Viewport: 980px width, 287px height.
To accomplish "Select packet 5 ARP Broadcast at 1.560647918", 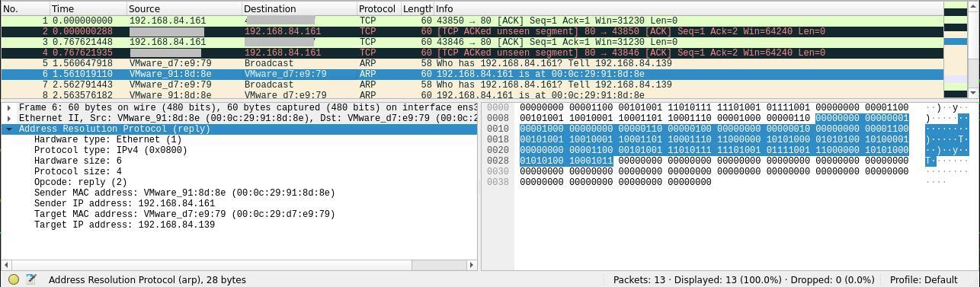I will [x=472, y=63].
